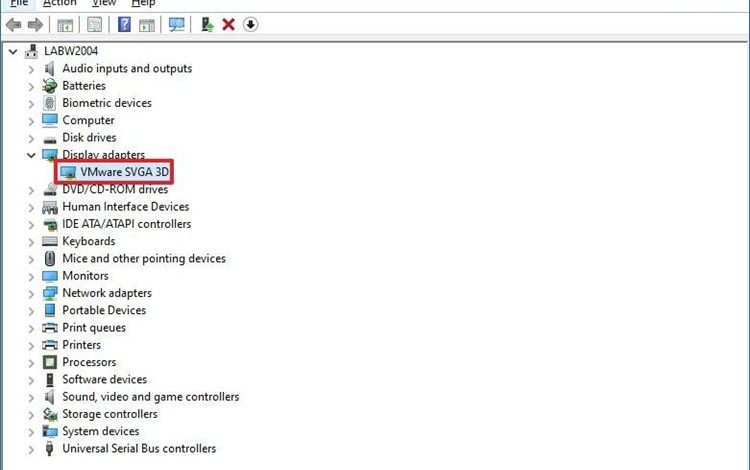Click the red X Uninstall device icon

coord(229,24)
